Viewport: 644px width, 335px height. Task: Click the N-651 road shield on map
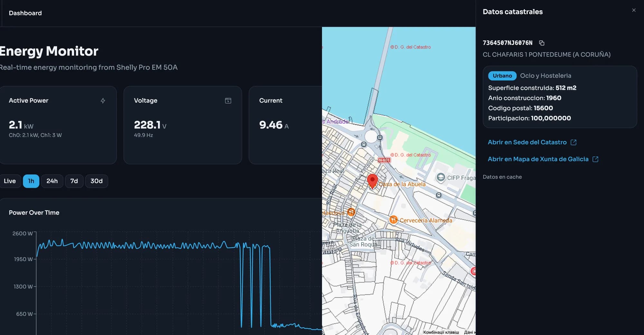pyautogui.click(x=384, y=160)
